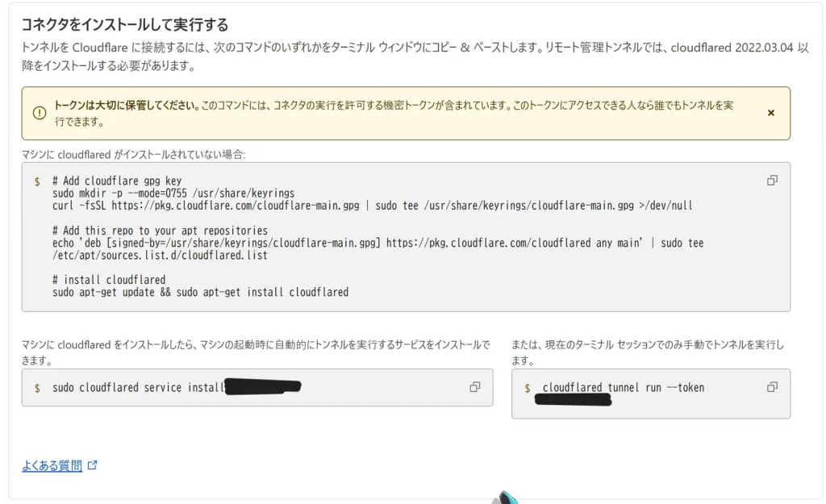Click the '# install cloudflared' comment line
The image size is (826, 504).
coord(109,280)
